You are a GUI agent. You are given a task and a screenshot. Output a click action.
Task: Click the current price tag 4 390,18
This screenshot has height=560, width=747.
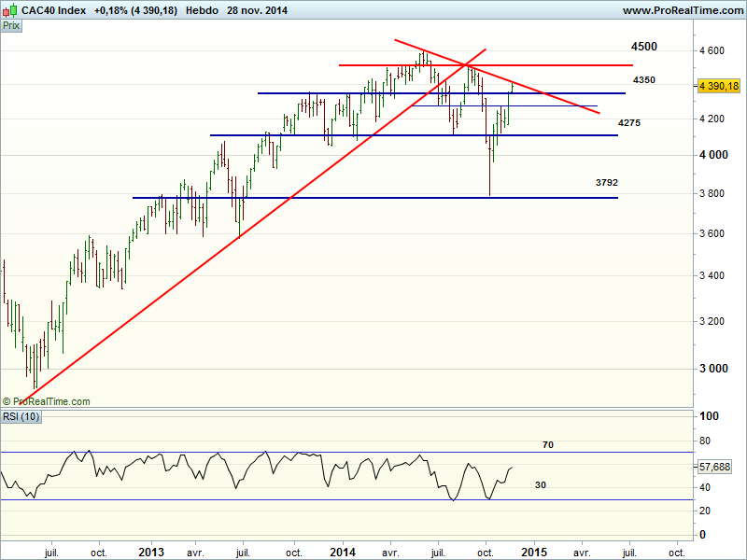tap(718, 86)
